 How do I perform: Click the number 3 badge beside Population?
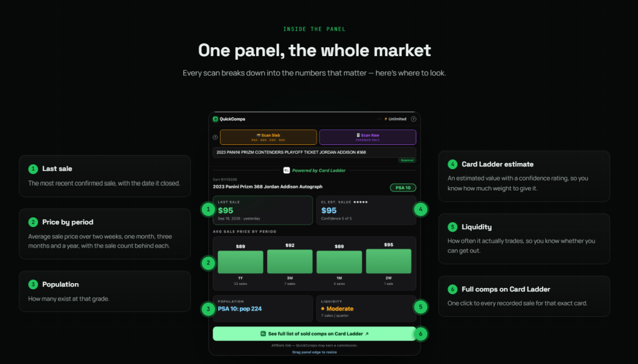pyautogui.click(x=33, y=284)
